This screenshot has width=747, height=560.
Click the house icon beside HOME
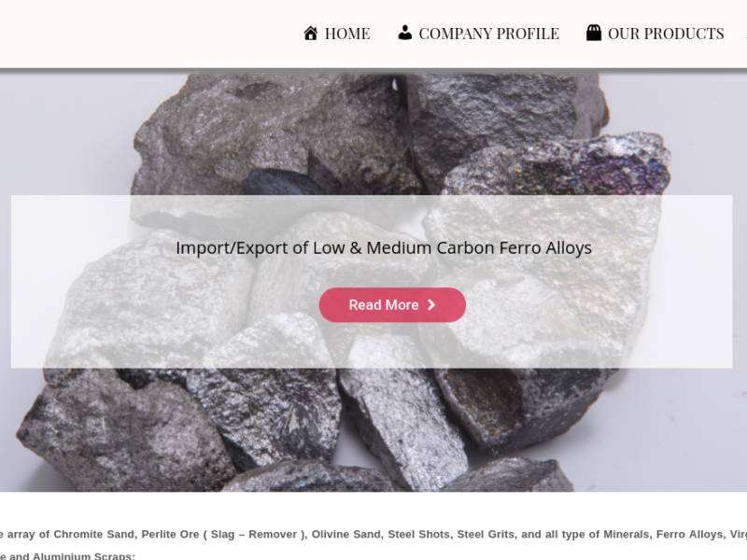[x=311, y=34]
